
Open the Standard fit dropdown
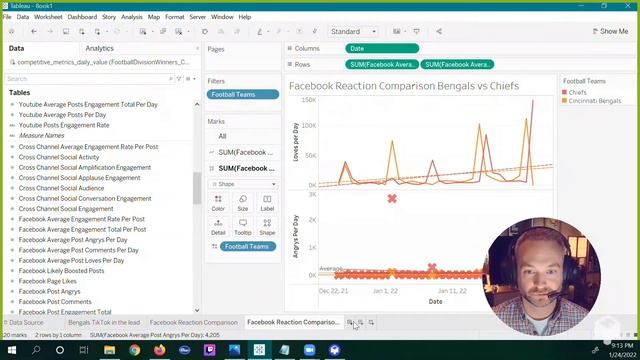click(353, 31)
